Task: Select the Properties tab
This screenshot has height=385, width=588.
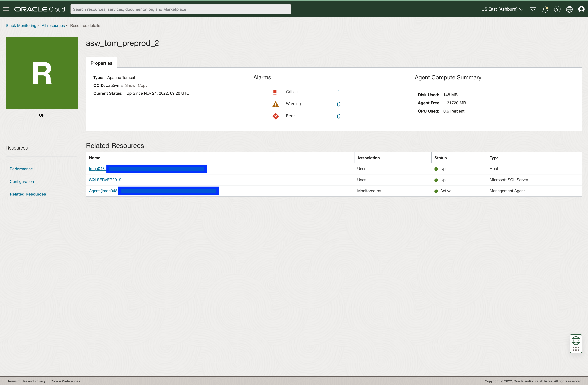Action: point(101,63)
